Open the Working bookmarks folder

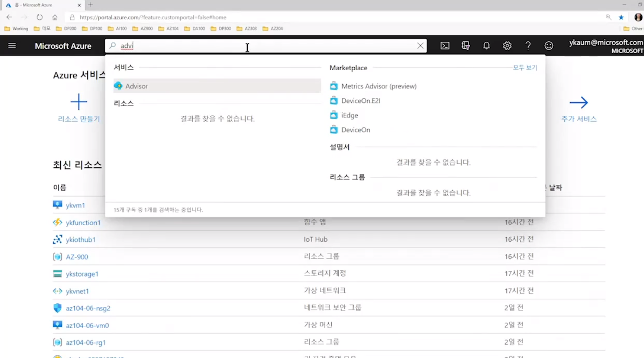[17, 29]
